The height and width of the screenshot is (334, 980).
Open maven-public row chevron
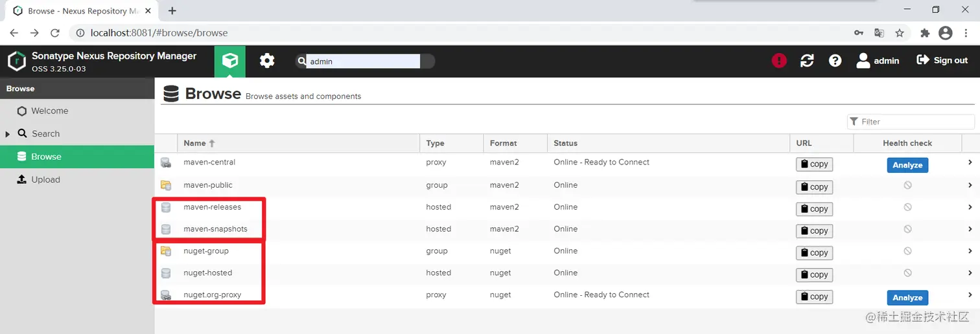point(970,185)
